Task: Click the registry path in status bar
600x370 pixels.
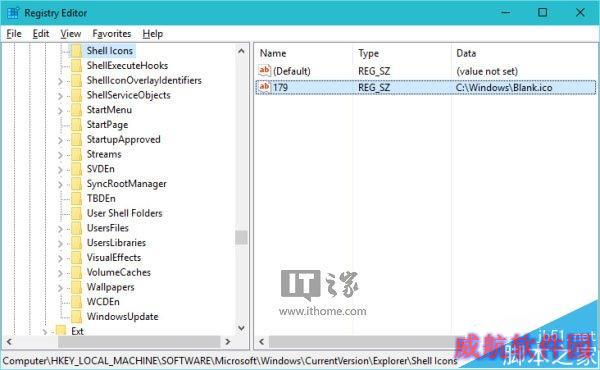Action: click(x=230, y=361)
